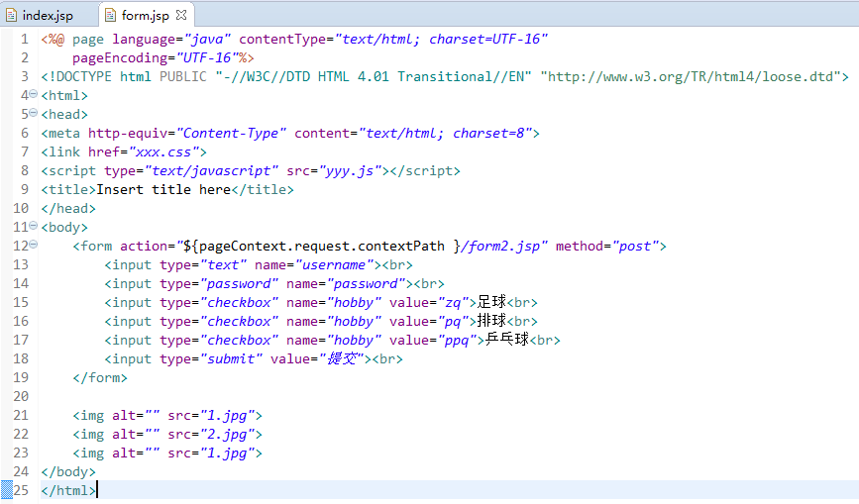Click the "1.jpg" src on line 23
Viewport: 859px width, 504px height.
tap(231, 454)
